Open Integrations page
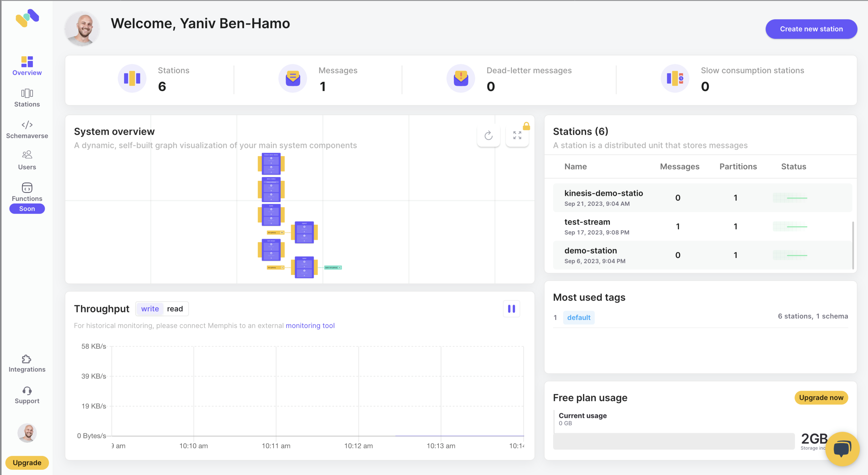 (27, 363)
